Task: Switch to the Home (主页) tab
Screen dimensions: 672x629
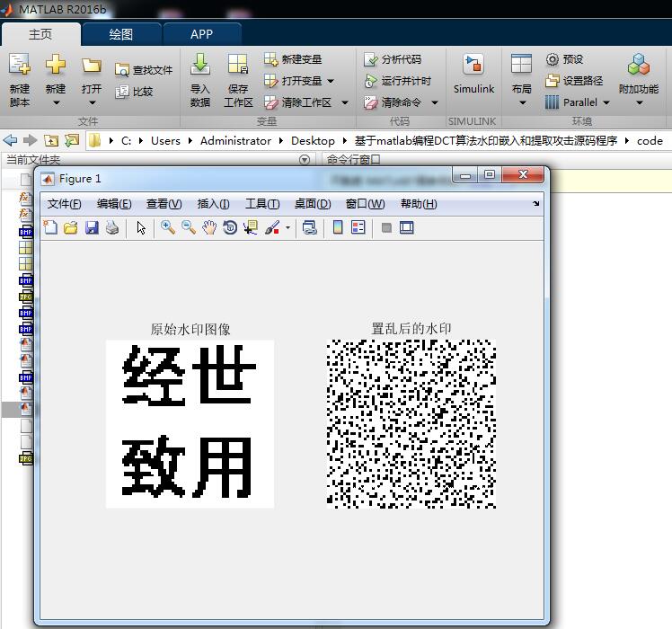Action: (x=40, y=34)
